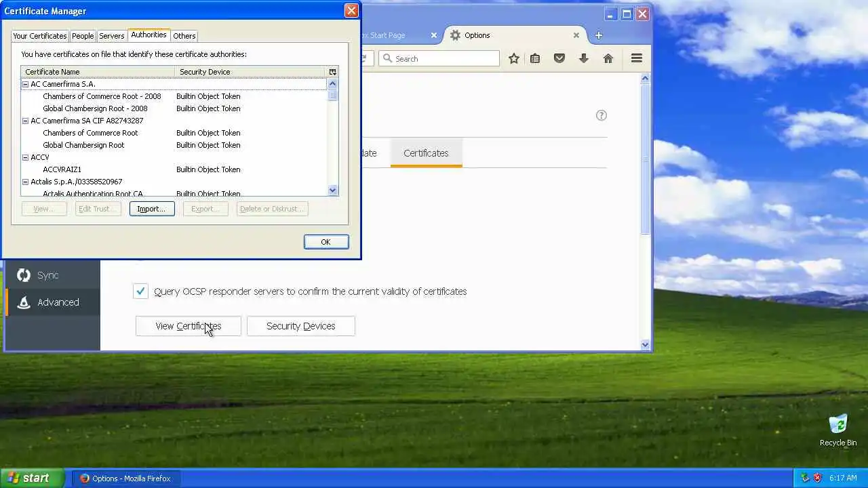Sort by Security Device column header

click(250, 72)
